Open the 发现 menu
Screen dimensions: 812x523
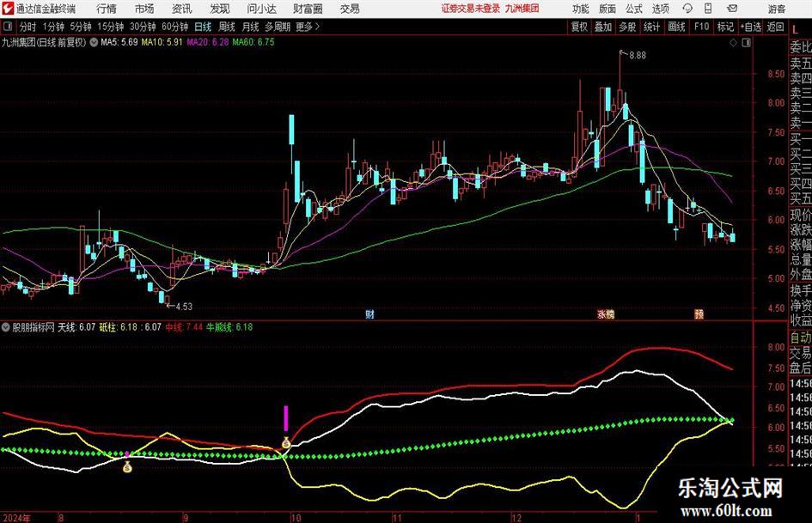[220, 9]
